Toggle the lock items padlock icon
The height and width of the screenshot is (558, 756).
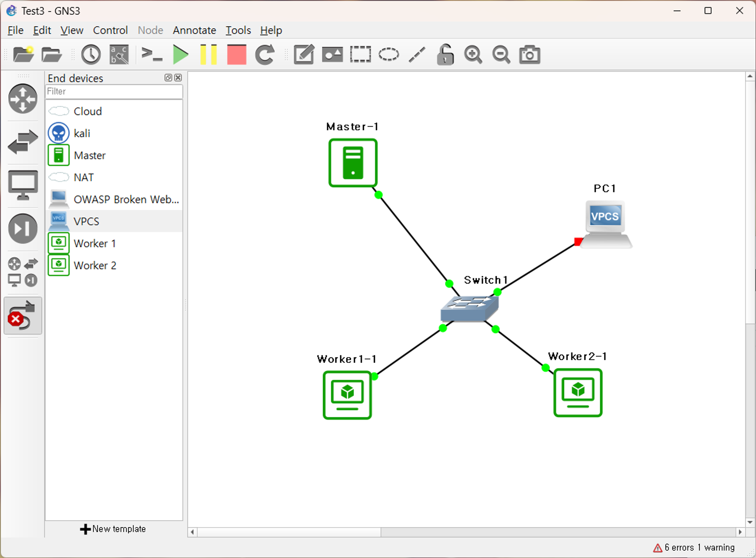(445, 54)
